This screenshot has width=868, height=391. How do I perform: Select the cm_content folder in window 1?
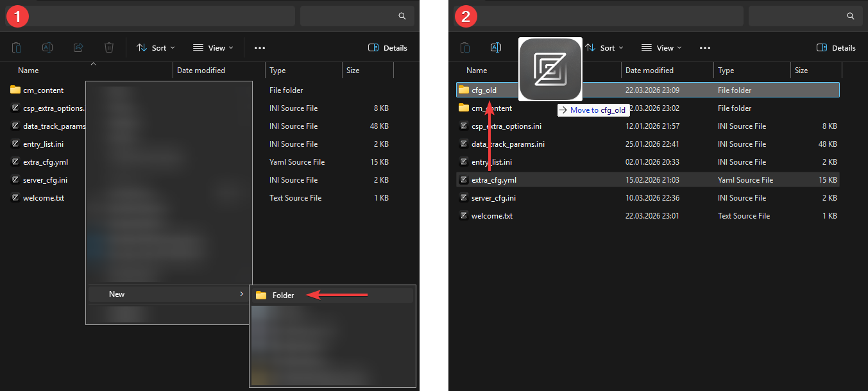point(43,90)
